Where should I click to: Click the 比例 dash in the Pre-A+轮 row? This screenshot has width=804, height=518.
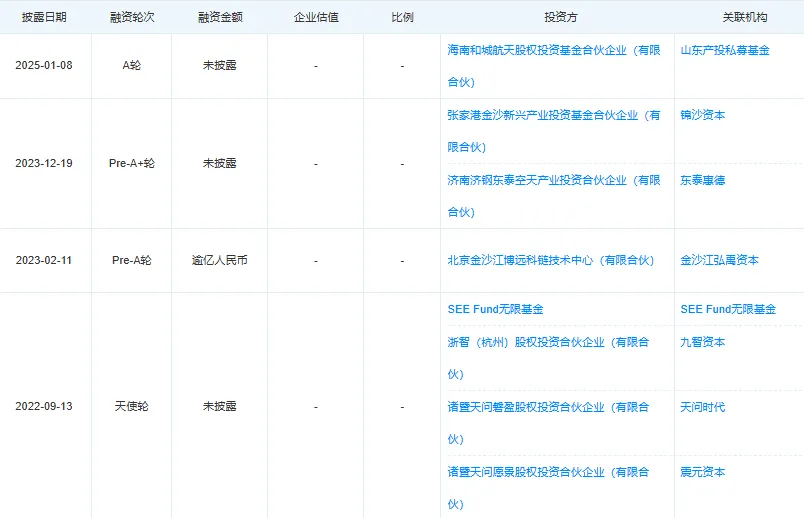pyautogui.click(x=402, y=164)
